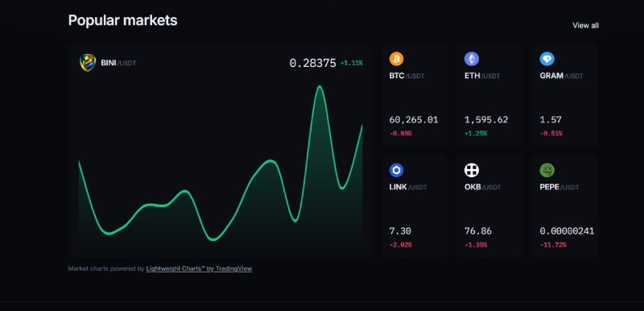Click the LINK price 7.30
644x311 pixels.
click(x=400, y=231)
